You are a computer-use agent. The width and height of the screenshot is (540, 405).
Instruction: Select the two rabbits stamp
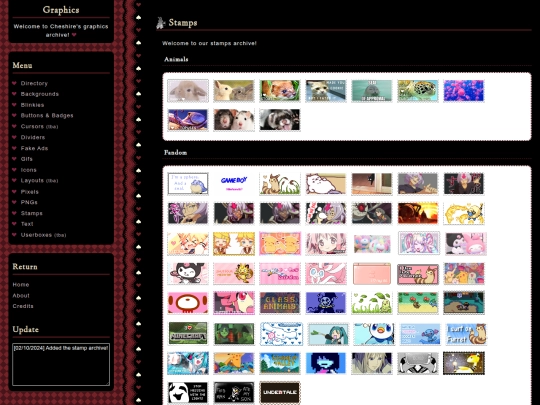234,91
